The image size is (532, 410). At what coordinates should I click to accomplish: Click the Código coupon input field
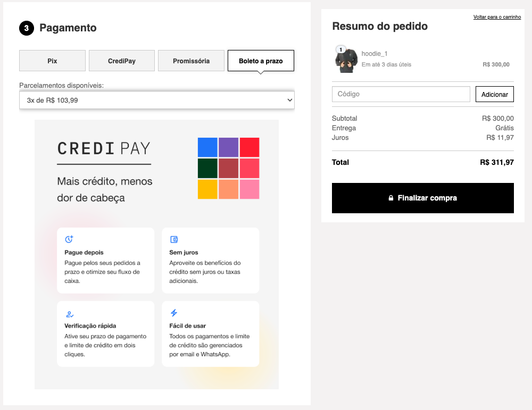(401, 94)
